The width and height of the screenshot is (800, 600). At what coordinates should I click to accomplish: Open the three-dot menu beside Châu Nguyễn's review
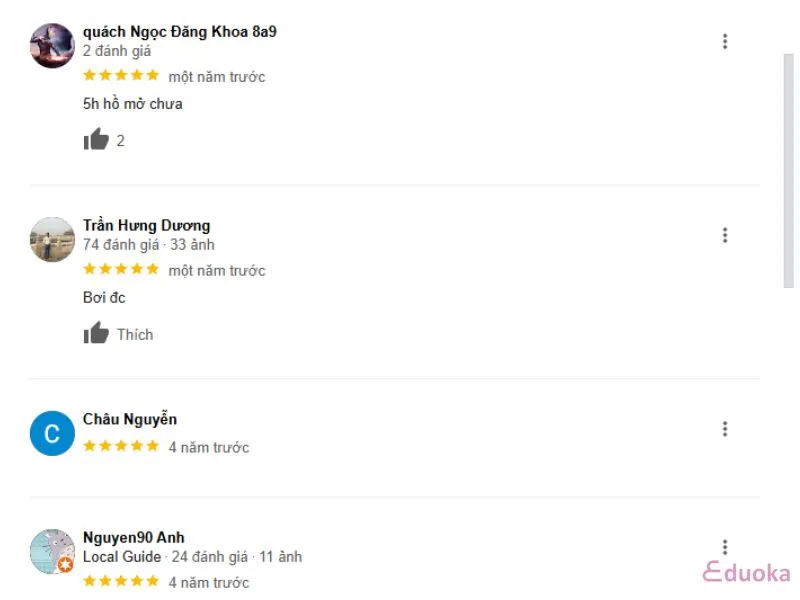724,428
